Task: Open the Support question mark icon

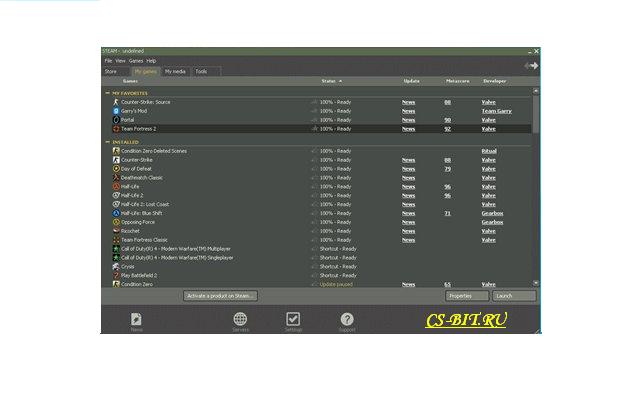Action: pyautogui.click(x=347, y=319)
